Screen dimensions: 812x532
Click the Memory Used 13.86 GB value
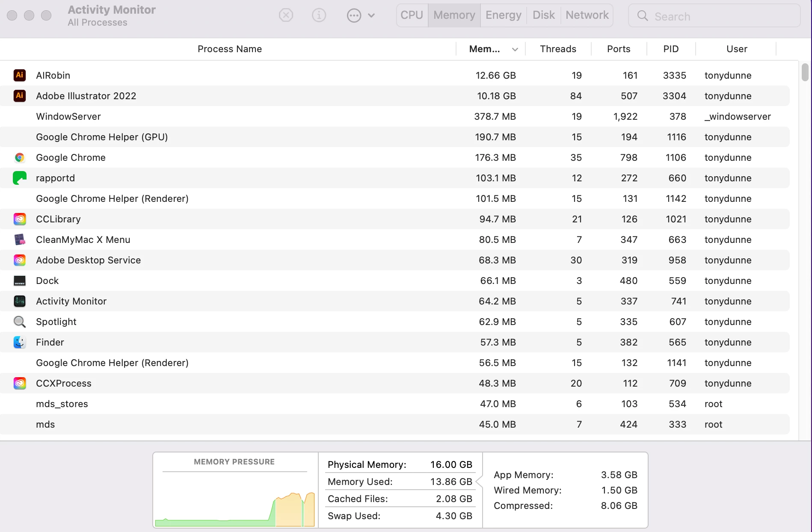pos(451,482)
